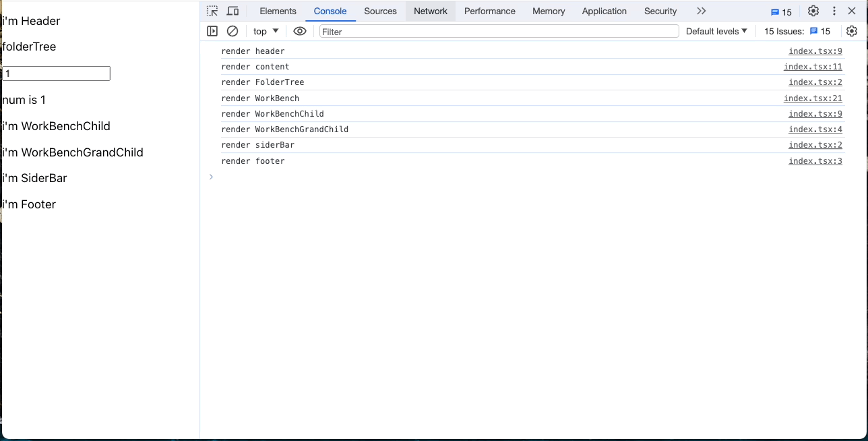Select the 'render FolderTree' log message
This screenshot has height=441, width=868.
pos(263,82)
